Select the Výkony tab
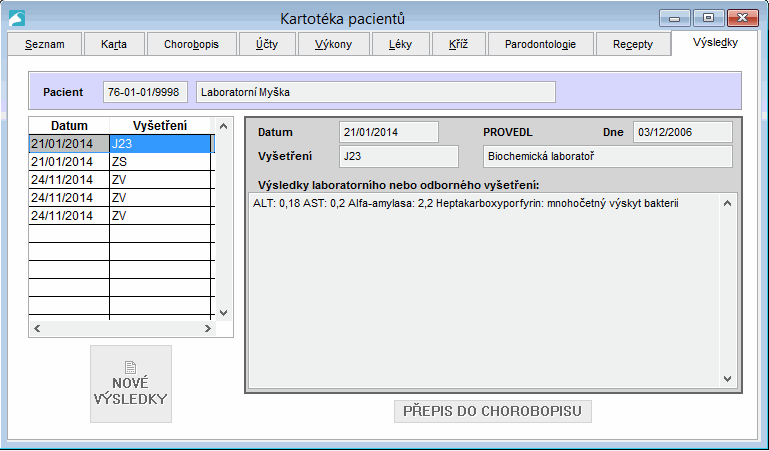Screen dimensions: 769x451 pos(331,45)
